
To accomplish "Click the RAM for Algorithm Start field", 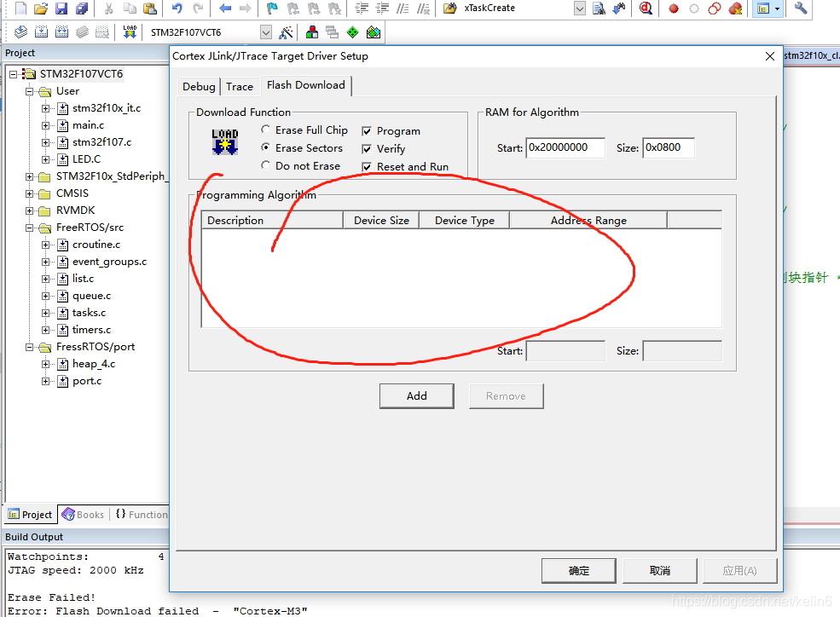I will [565, 147].
